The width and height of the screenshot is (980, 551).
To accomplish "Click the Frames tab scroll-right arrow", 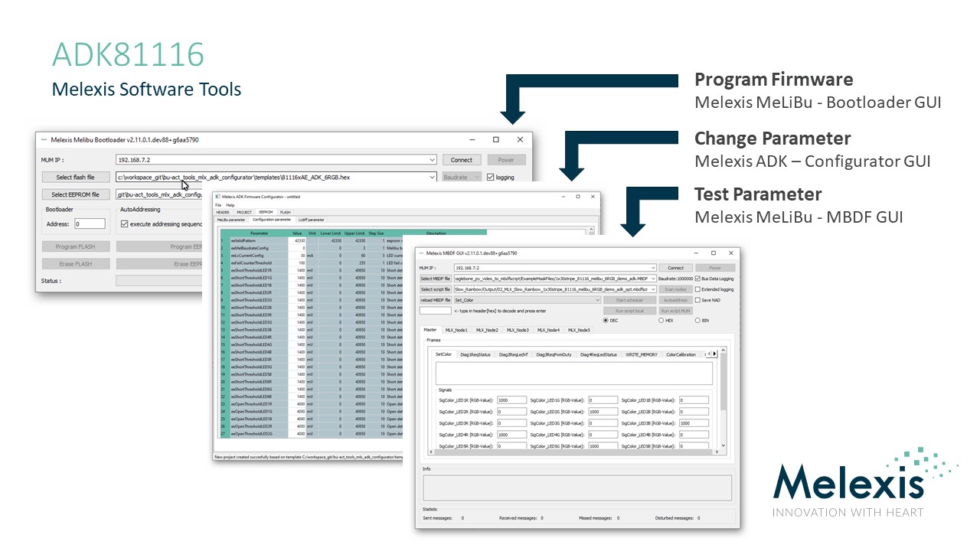I will coord(715,354).
